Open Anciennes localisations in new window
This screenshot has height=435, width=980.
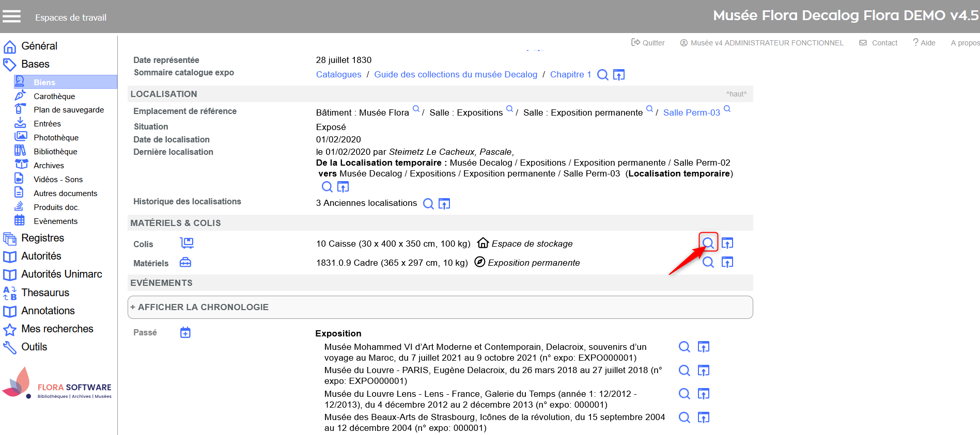click(x=444, y=204)
